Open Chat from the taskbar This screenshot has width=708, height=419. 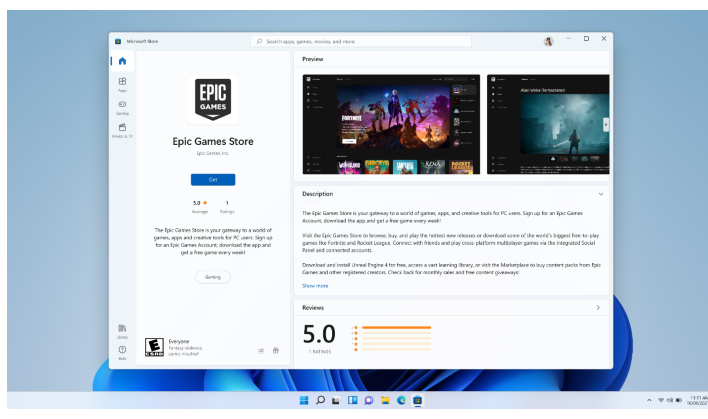pyautogui.click(x=369, y=400)
